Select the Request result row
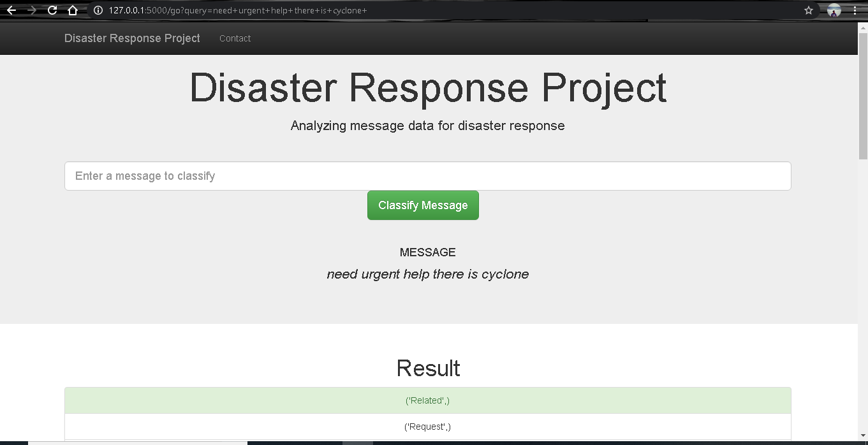This screenshot has width=868, height=445. pos(427,426)
